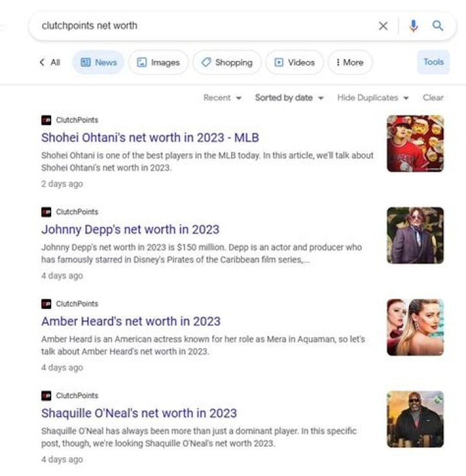This screenshot has width=466, height=476.
Task: Open the Images tab
Action: 159,63
